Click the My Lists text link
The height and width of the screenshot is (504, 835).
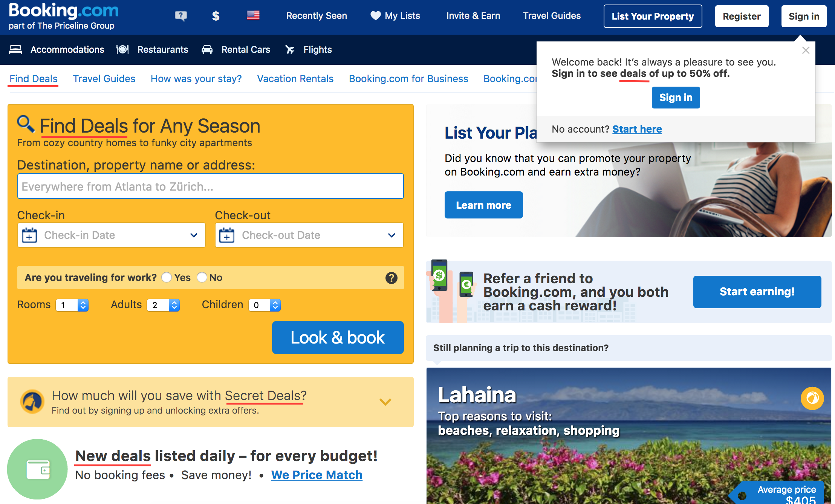[402, 16]
